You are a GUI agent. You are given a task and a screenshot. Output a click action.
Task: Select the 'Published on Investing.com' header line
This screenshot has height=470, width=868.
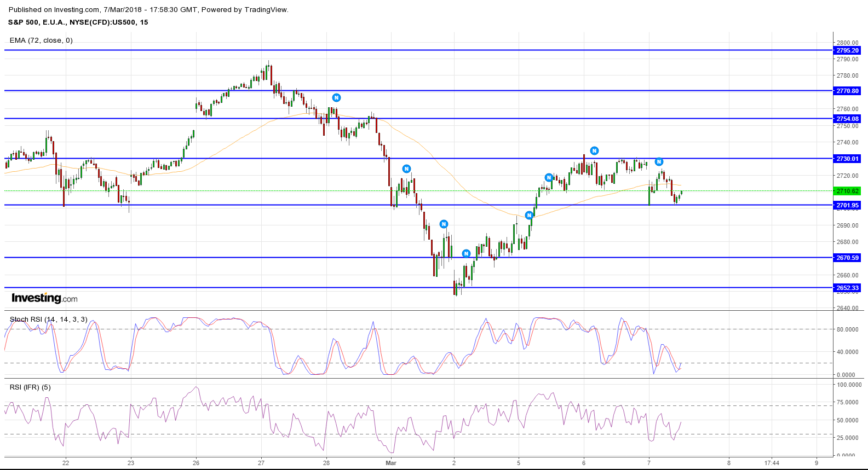148,10
